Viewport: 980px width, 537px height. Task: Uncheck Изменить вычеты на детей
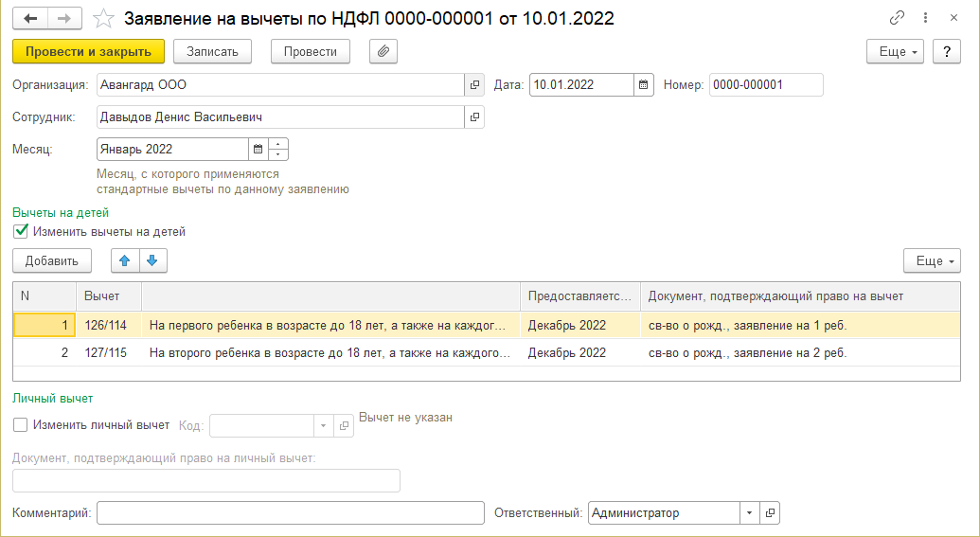point(22,231)
